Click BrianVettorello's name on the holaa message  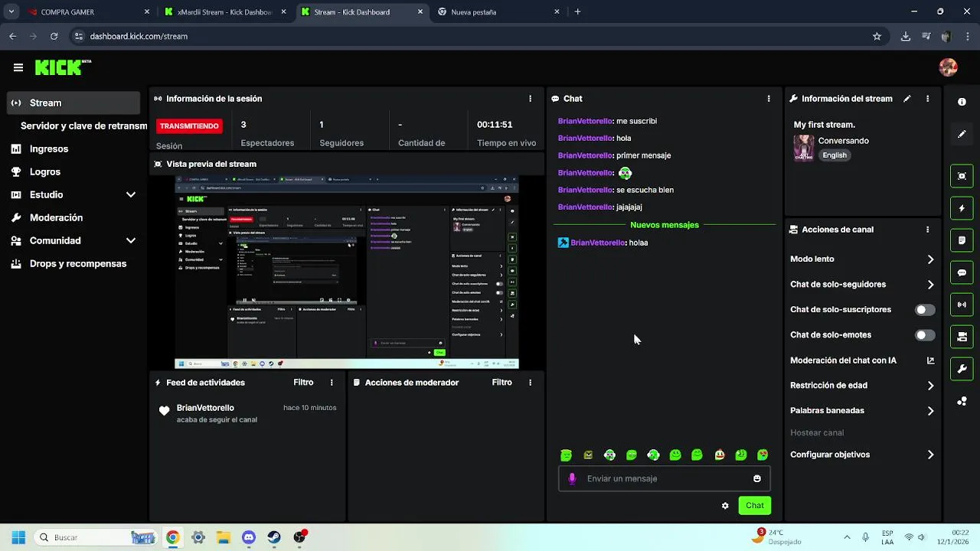597,243
